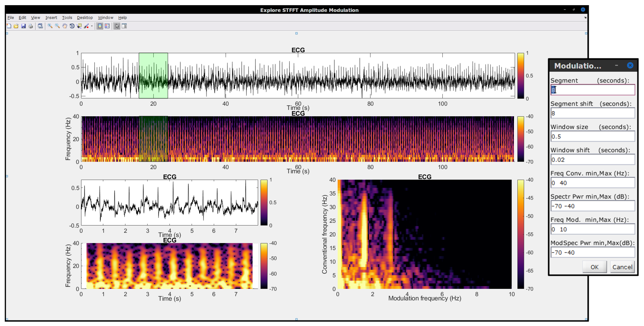Activate the Pan hand tool

[x=65, y=26]
